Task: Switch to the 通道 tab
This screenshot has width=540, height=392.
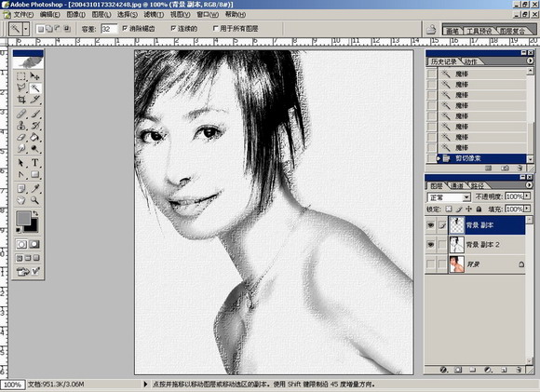Action: 456,186
